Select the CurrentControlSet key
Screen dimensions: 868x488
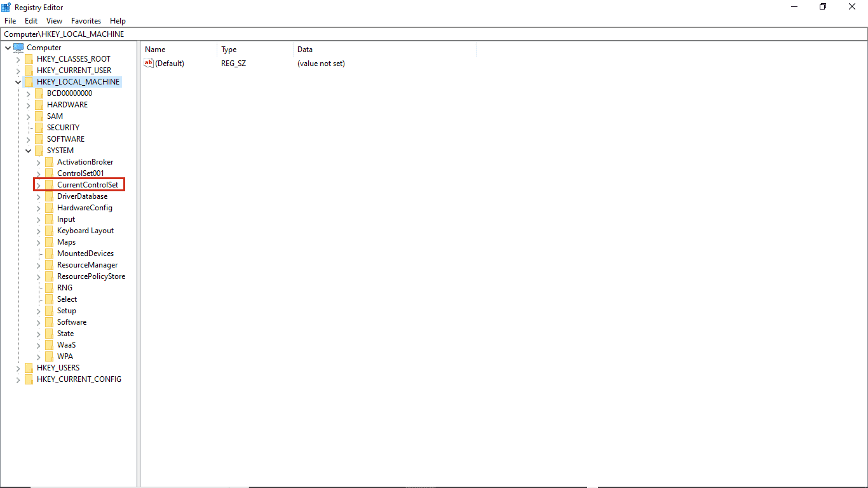88,185
